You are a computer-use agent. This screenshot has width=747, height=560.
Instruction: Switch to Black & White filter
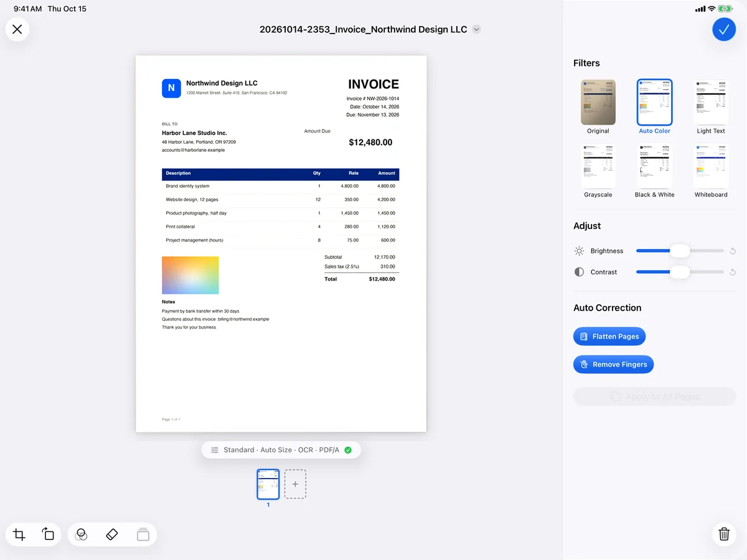click(654, 170)
